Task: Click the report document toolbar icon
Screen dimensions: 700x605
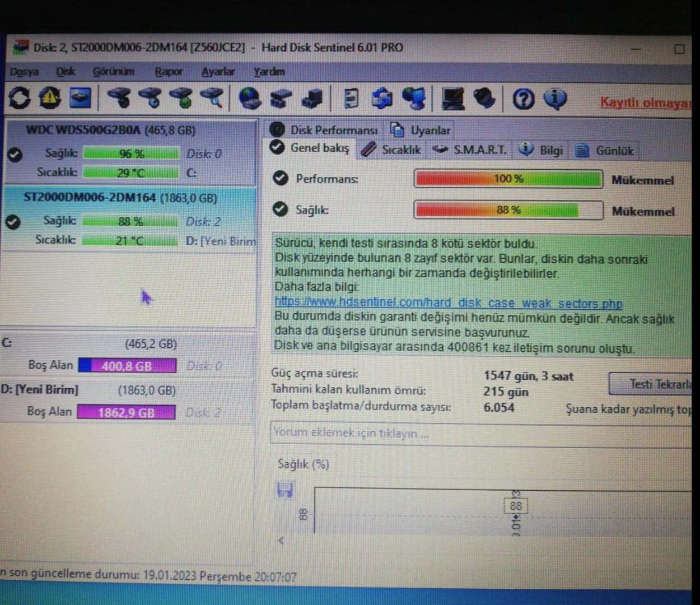Action: (x=351, y=99)
